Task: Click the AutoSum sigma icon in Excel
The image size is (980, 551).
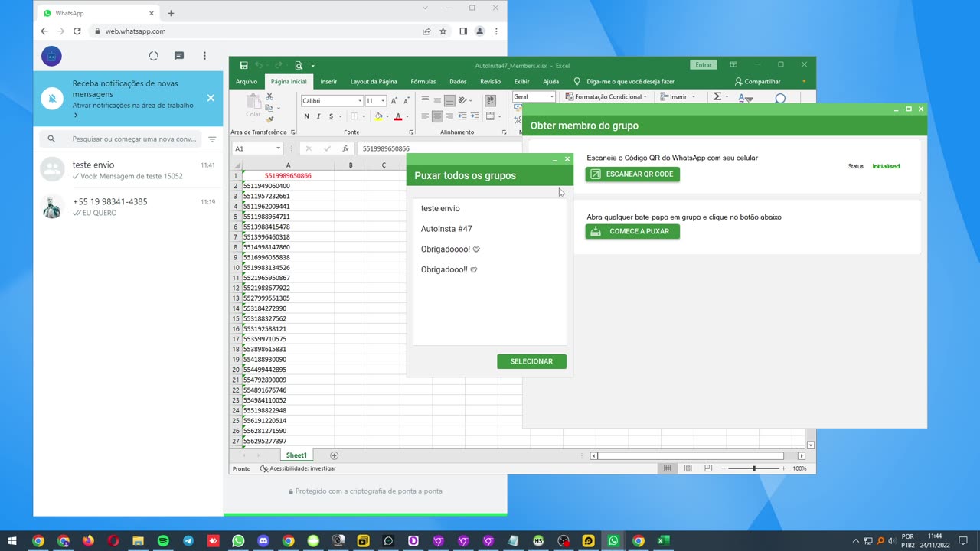Action: (x=717, y=96)
